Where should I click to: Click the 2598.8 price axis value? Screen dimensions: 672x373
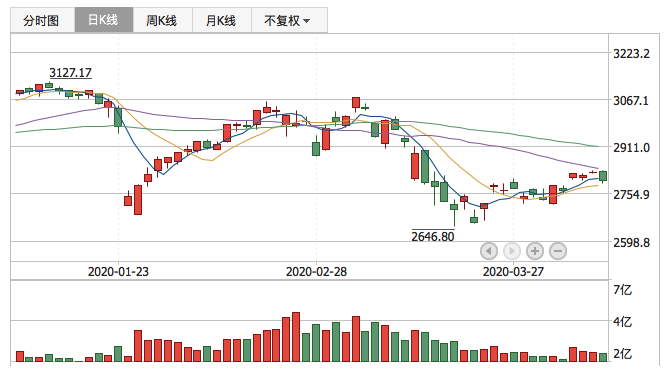tap(631, 243)
